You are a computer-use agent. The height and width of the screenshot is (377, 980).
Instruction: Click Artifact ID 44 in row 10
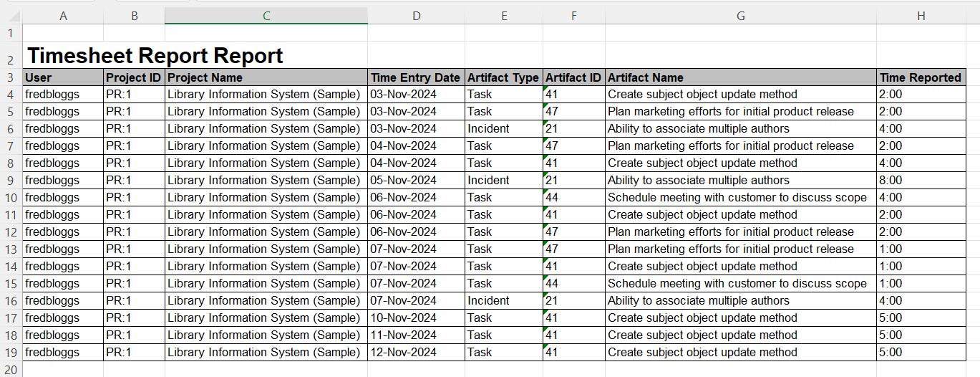[552, 198]
